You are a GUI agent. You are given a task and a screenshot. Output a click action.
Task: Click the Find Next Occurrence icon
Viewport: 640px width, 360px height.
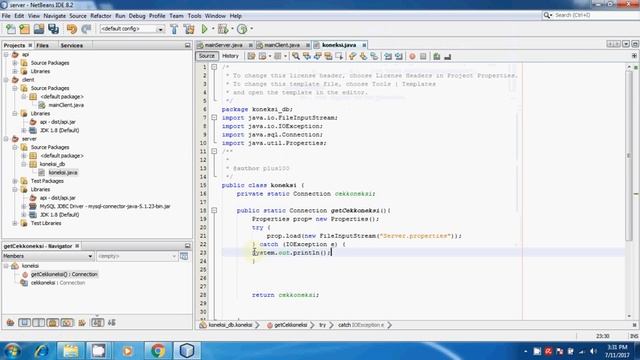pos(317,56)
